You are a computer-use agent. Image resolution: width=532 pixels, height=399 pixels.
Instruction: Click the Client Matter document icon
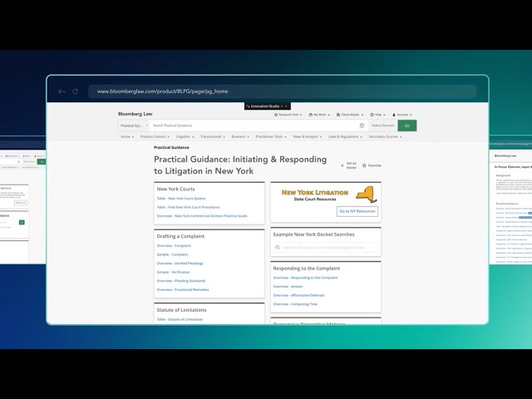click(338, 115)
